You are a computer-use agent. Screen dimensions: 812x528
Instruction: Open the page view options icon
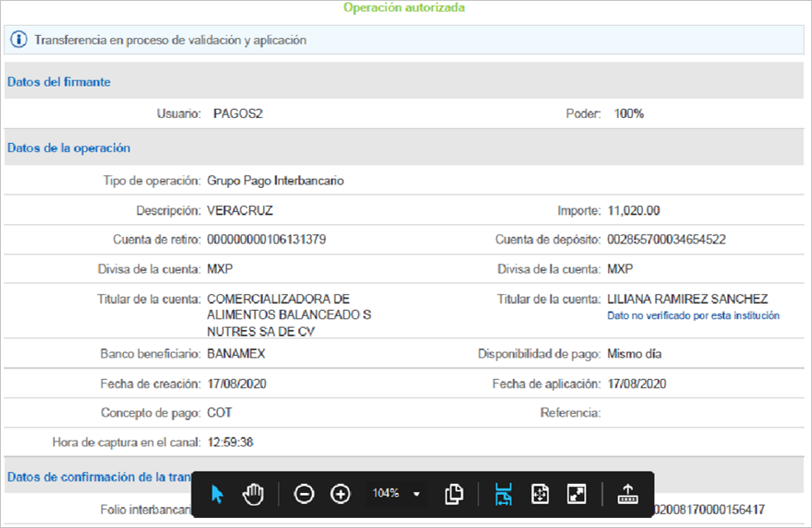pos(453,494)
